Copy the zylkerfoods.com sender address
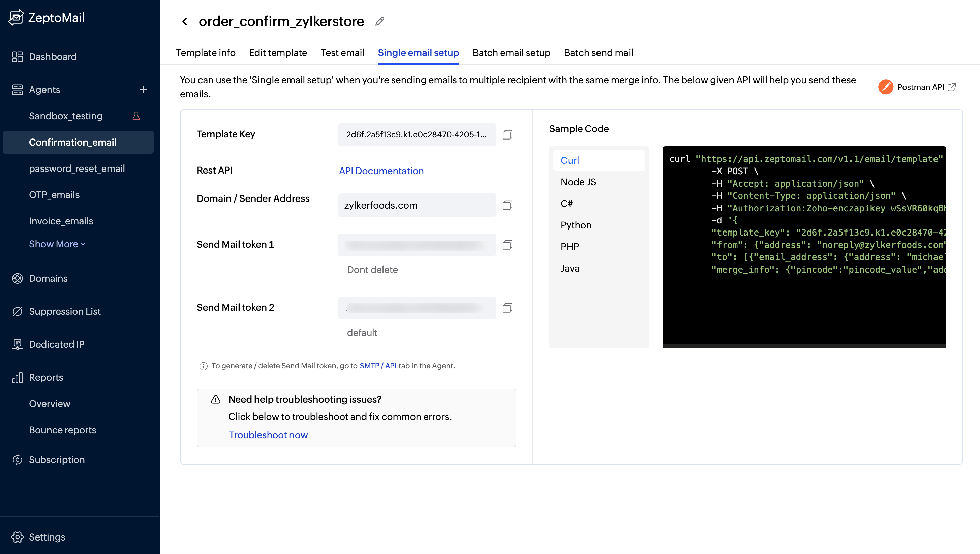Viewport: 980px width, 554px height. tap(508, 205)
